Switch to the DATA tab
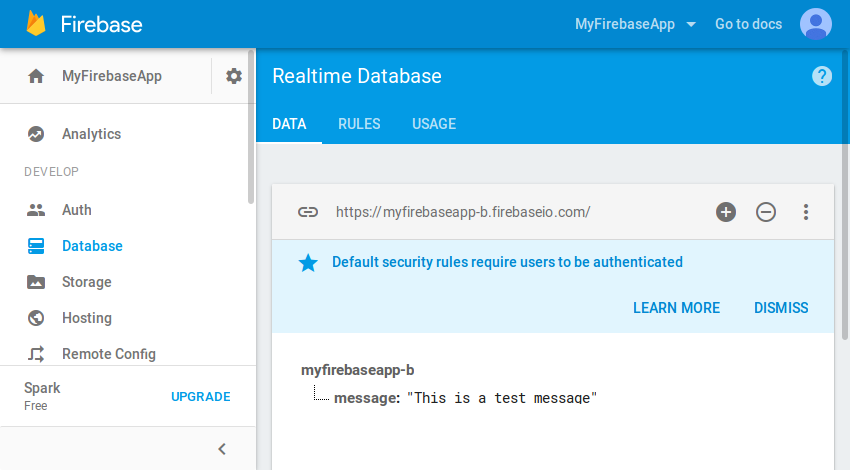 point(289,124)
